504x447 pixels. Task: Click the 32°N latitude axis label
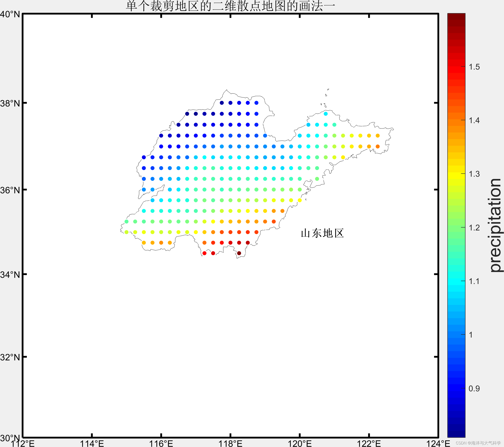pos(10,357)
